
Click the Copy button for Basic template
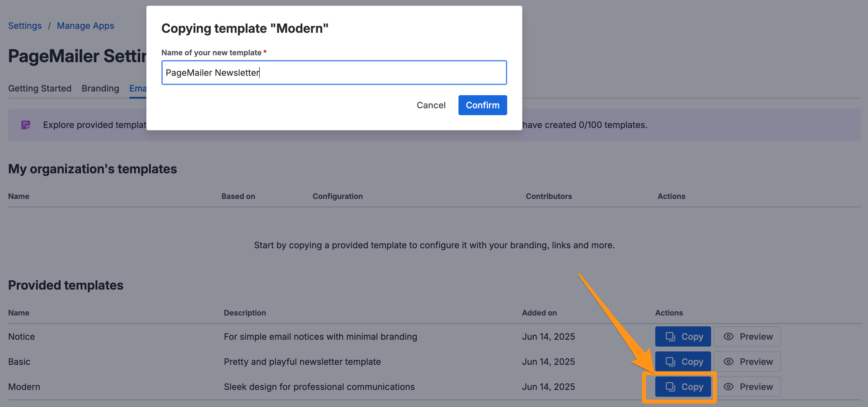[x=683, y=361]
